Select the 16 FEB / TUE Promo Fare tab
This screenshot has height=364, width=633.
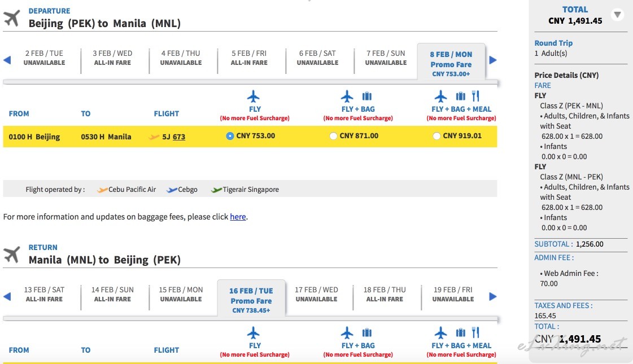tap(251, 298)
